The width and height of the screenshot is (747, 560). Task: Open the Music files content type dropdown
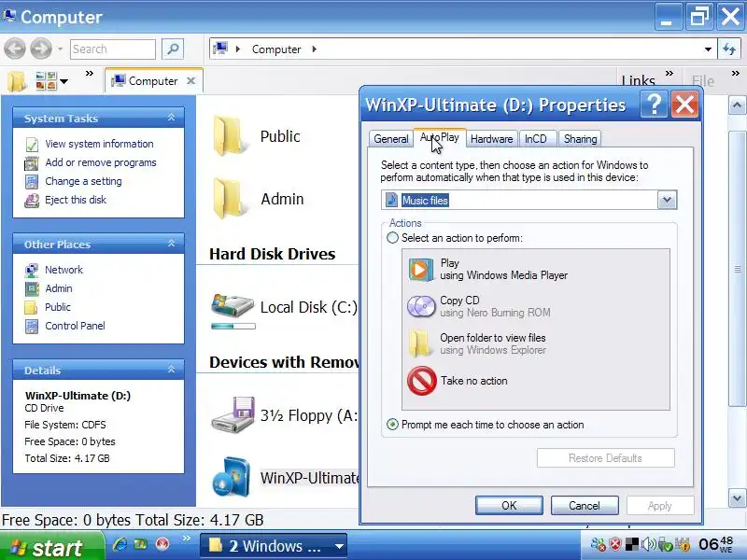click(667, 200)
